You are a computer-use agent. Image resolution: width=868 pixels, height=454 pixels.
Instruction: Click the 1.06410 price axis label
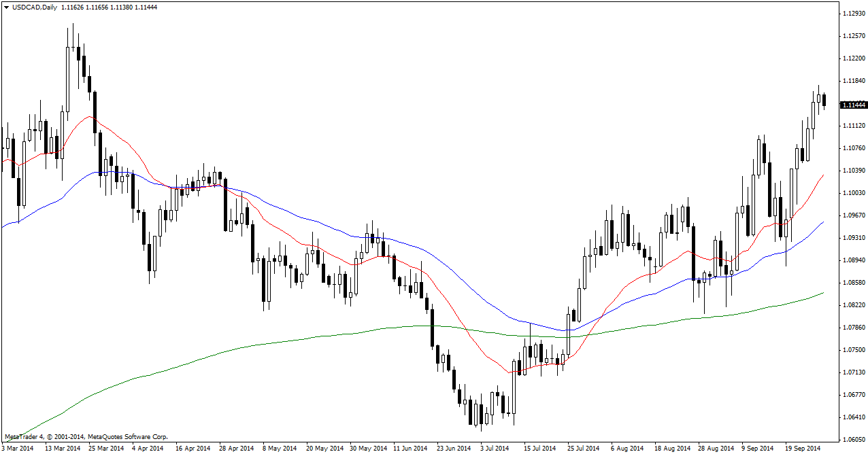pos(853,417)
